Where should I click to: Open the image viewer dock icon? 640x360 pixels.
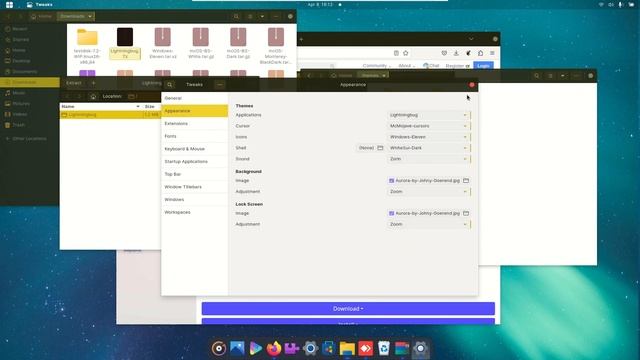pos(237,348)
